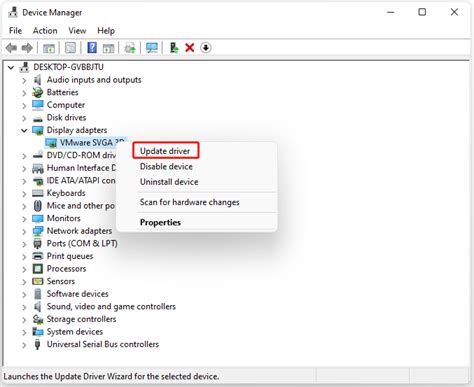Expand Audio inputs and outputs chevron
The width and height of the screenshot is (474, 387).
(24, 80)
